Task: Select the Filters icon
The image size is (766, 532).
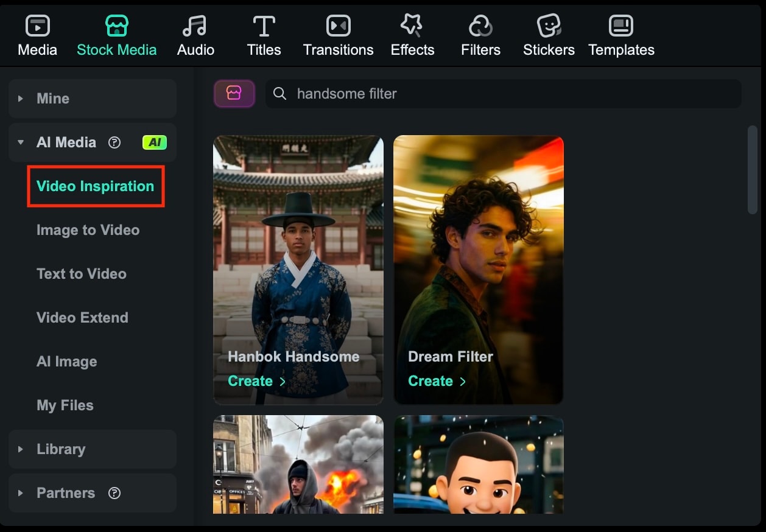Action: (x=480, y=26)
